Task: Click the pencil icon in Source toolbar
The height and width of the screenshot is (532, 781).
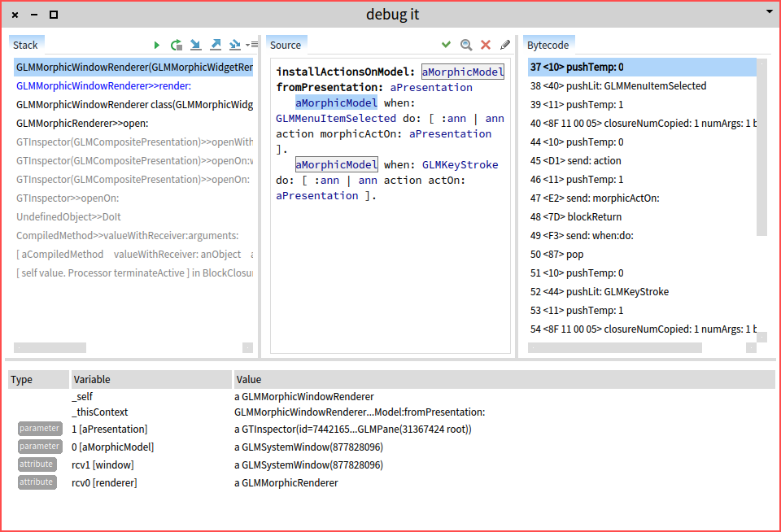Action: pos(505,45)
